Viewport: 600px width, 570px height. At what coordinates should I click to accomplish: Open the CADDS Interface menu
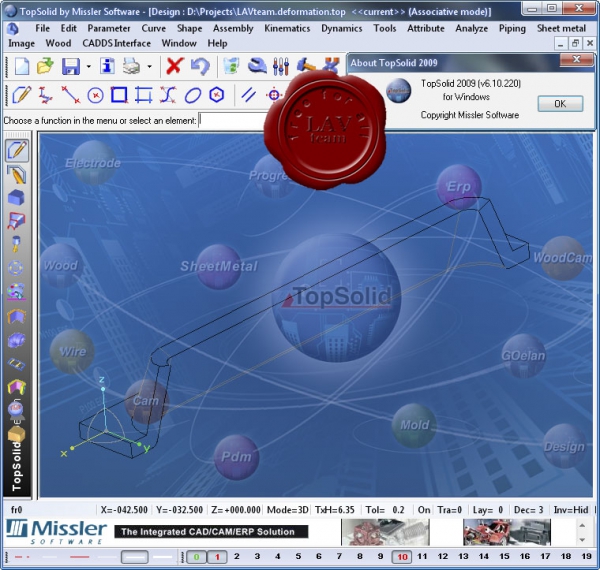[117, 43]
